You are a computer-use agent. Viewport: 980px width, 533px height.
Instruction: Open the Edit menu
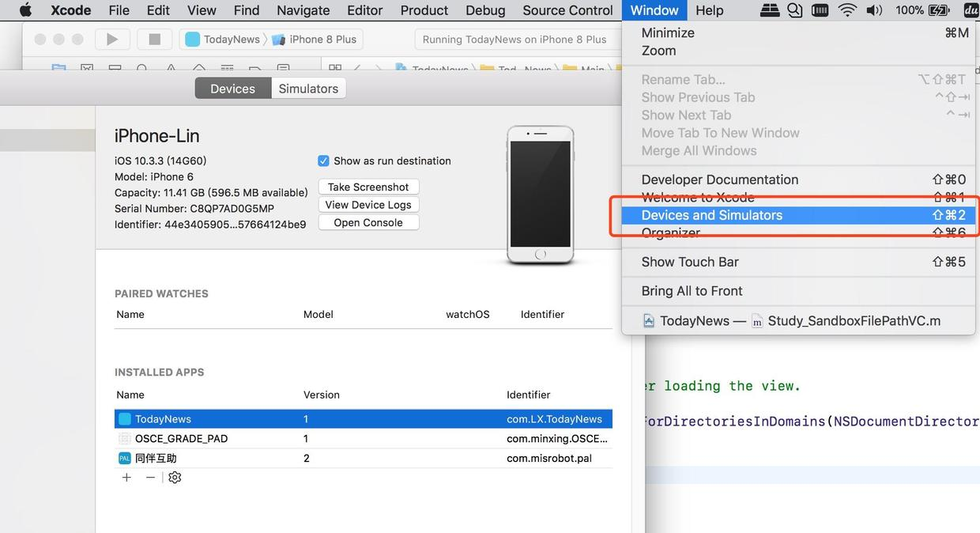pyautogui.click(x=158, y=10)
